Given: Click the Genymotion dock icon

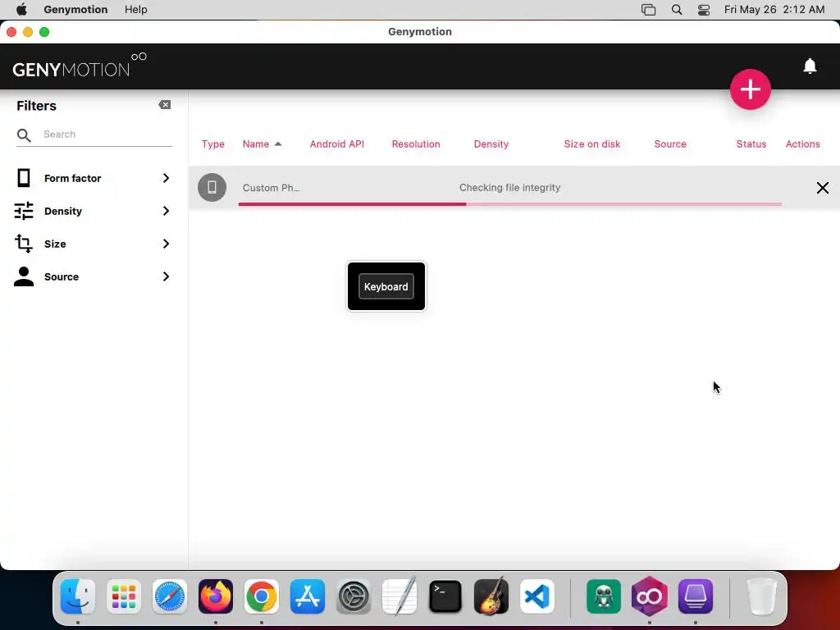Looking at the screenshot, I should point(650,596).
